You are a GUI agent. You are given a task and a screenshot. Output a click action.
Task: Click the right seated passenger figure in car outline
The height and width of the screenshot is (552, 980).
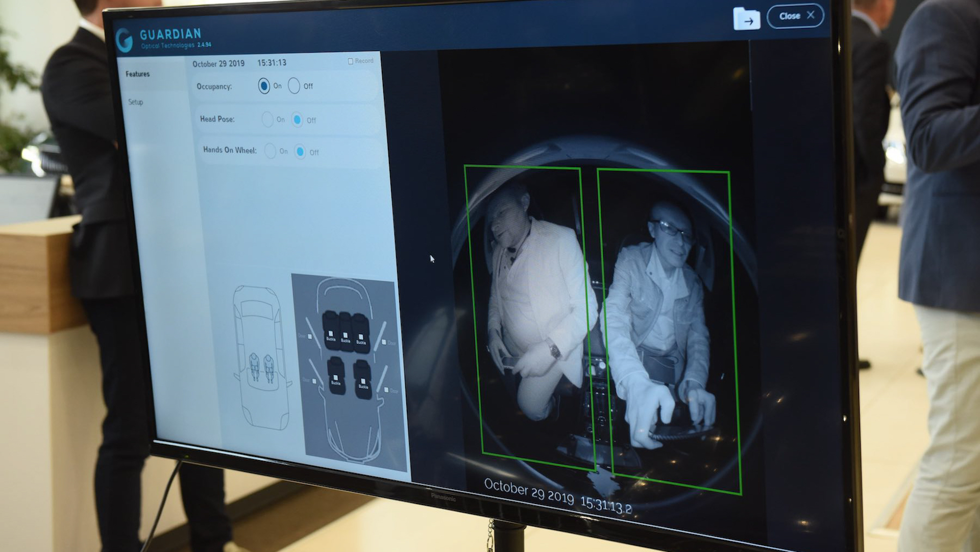pyautogui.click(x=269, y=369)
